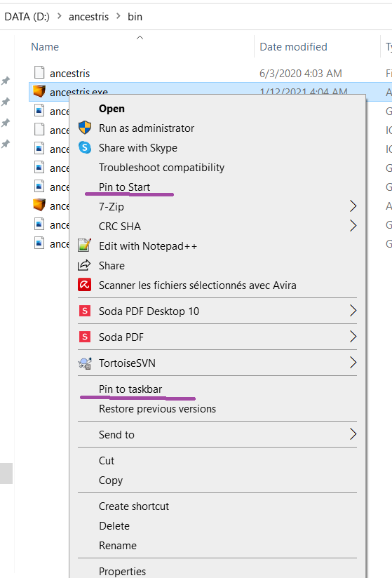The image size is (392, 578).
Task: Click the red Avira scanner icon
Action: pos(84,285)
